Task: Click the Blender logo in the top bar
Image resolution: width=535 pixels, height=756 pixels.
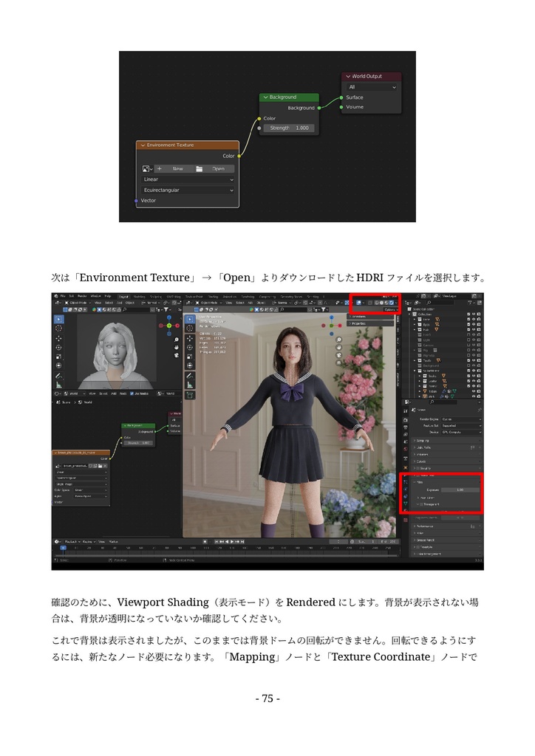Action: pyautogui.click(x=56, y=296)
